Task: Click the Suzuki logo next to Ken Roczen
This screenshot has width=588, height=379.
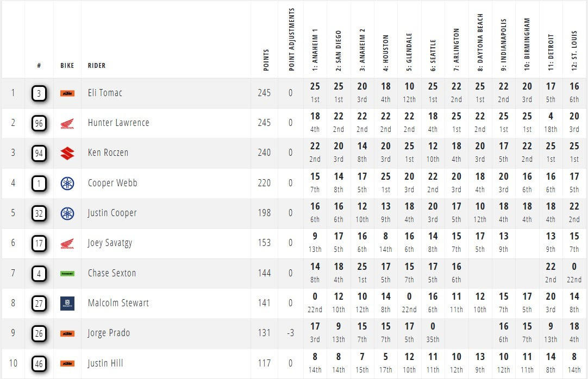Action: tap(67, 154)
